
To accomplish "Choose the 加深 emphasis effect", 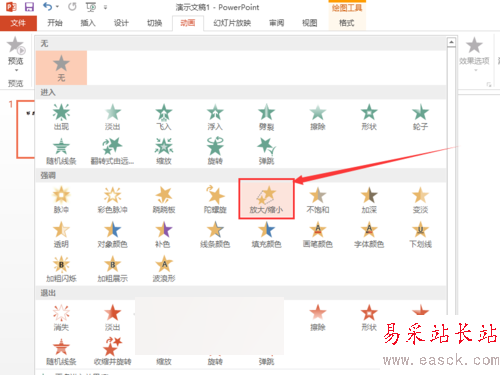I will (369, 199).
